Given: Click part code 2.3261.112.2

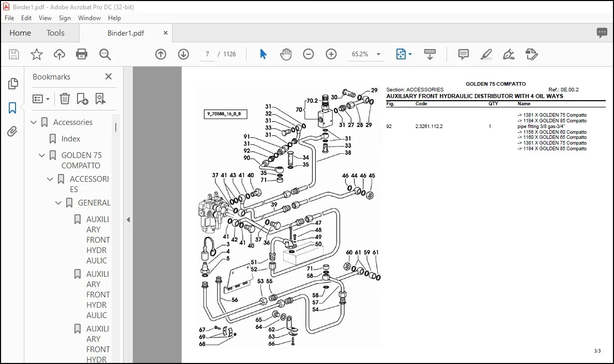Looking at the screenshot, I should [429, 126].
